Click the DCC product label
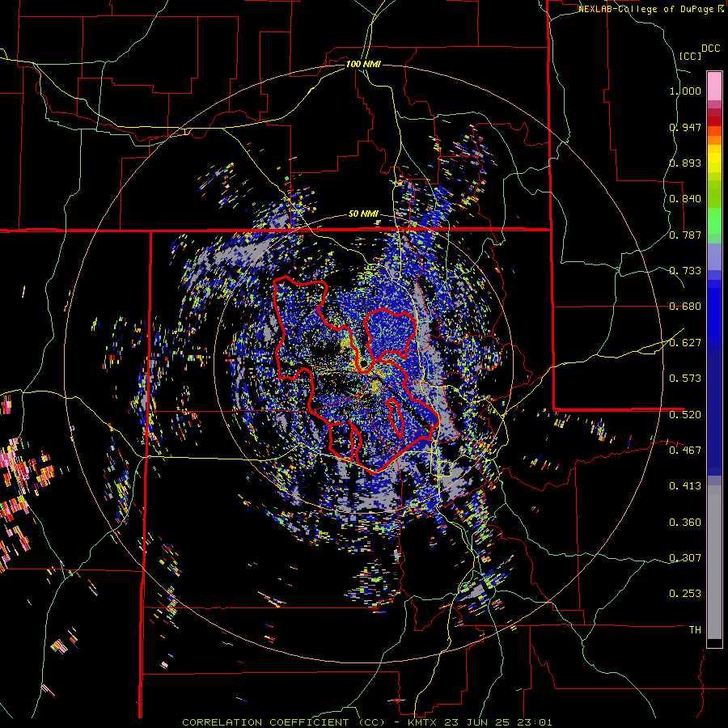Image resolution: width=728 pixels, height=728 pixels. point(711,49)
